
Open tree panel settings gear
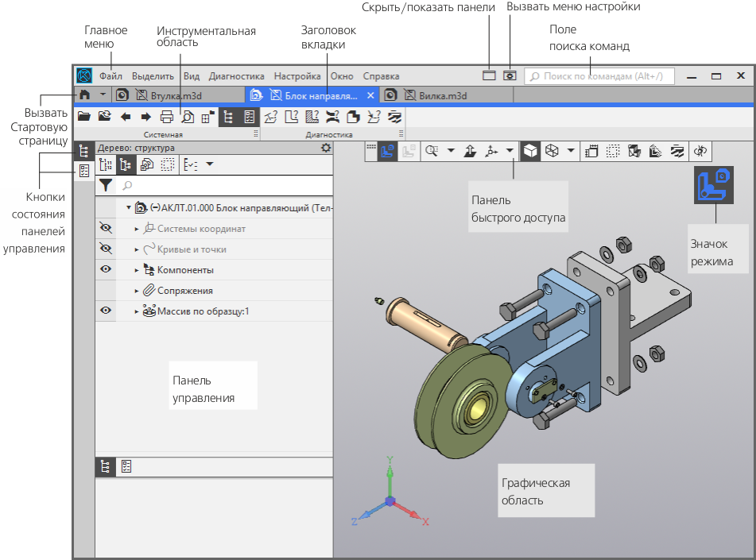coord(325,148)
